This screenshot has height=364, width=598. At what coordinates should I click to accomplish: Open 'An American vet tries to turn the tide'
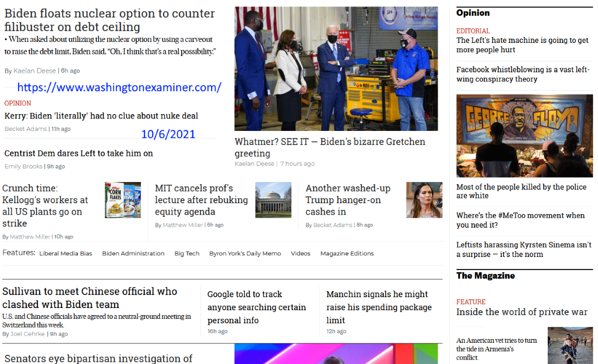(496, 349)
